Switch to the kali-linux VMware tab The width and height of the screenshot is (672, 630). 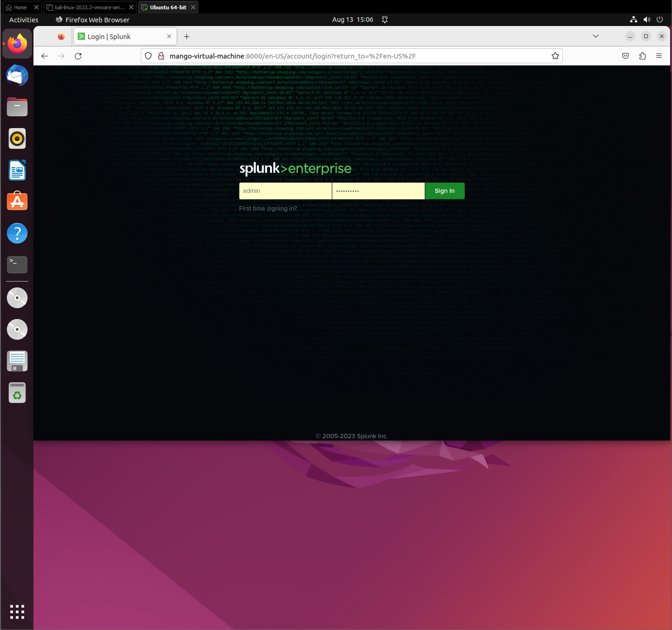point(89,7)
